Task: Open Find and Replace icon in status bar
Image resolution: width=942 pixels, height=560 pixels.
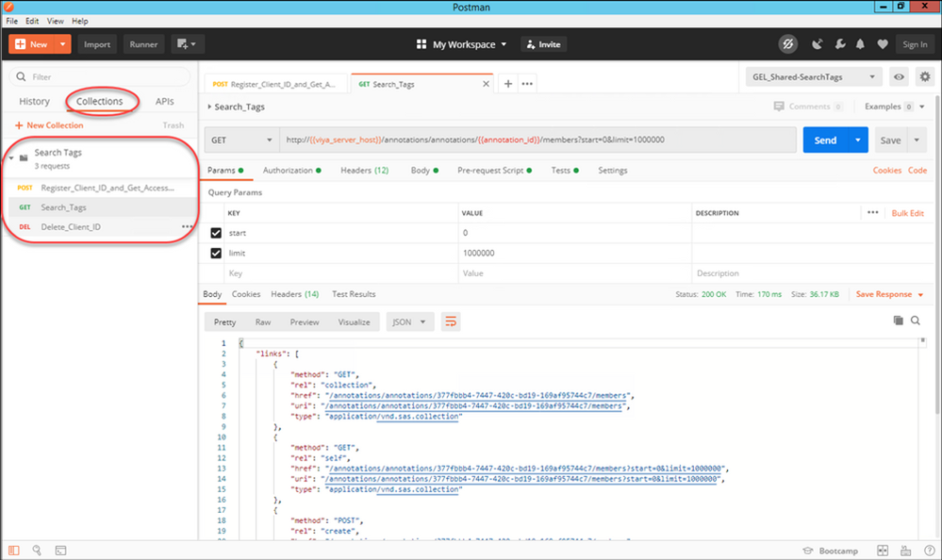Action: [x=37, y=551]
